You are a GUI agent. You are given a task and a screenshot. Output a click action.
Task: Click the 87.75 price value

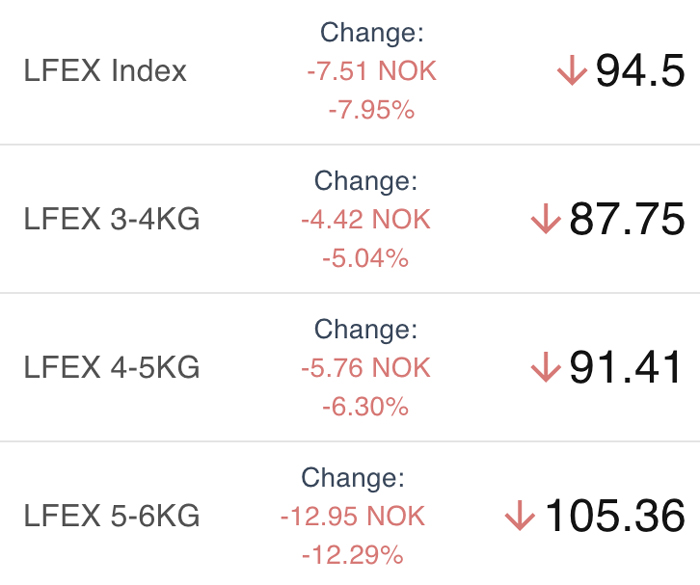(627, 218)
